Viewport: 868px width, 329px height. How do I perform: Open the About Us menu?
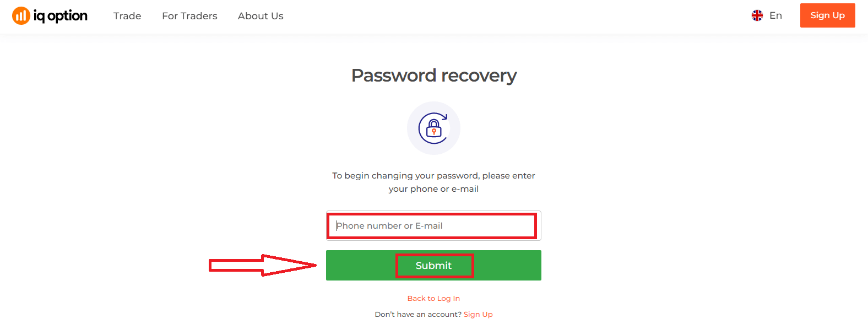pyautogui.click(x=261, y=16)
